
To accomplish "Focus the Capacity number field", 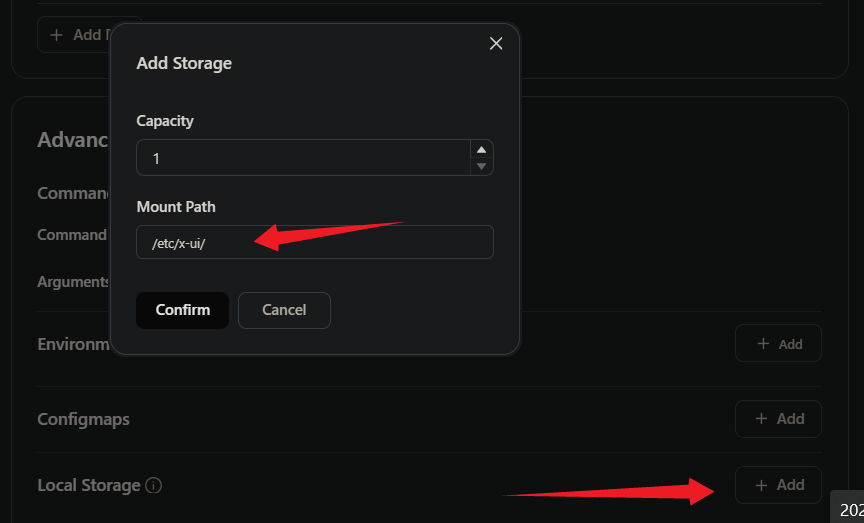I will tap(303, 158).
